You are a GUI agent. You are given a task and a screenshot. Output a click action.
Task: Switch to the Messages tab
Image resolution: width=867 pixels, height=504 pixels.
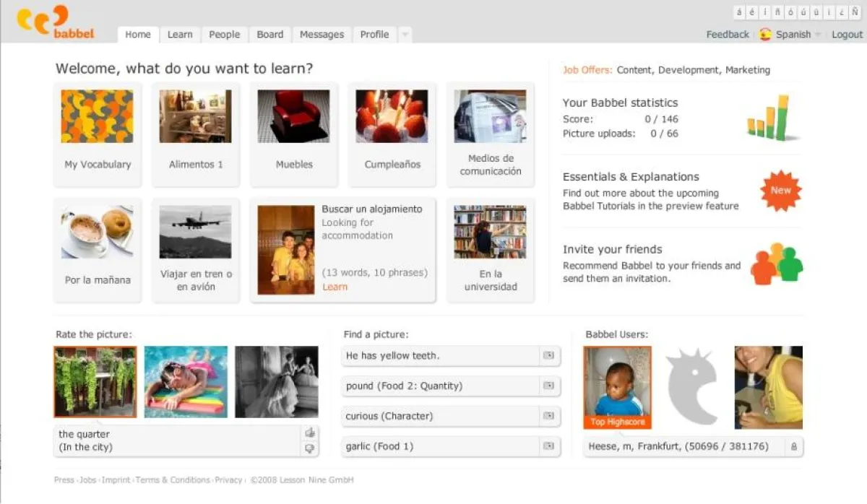coord(321,34)
